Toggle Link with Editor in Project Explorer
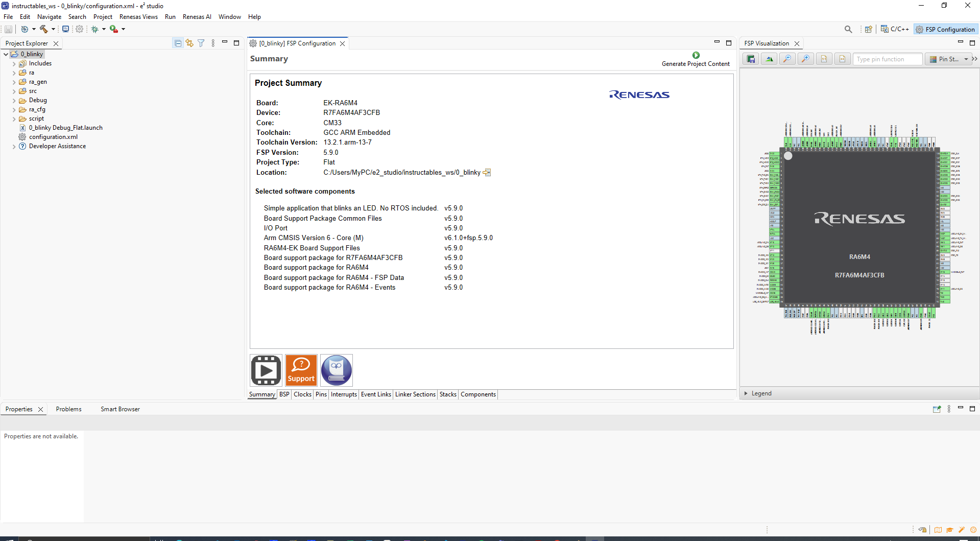 (189, 43)
